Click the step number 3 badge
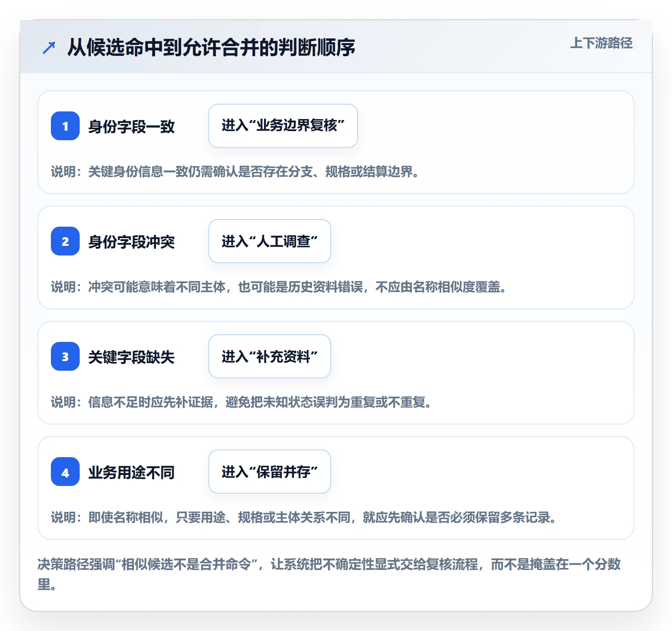Screen dimensions: 672x631 coord(65,356)
